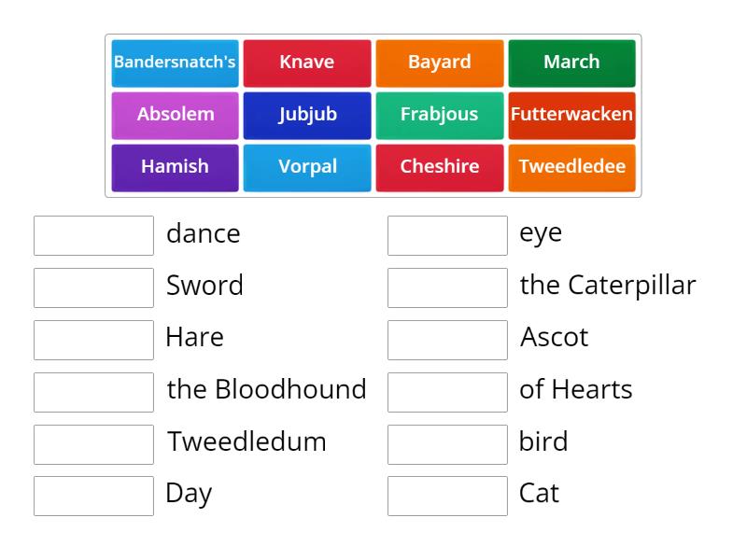
Task: Select the empty slot beside Cat
Action: (x=447, y=496)
